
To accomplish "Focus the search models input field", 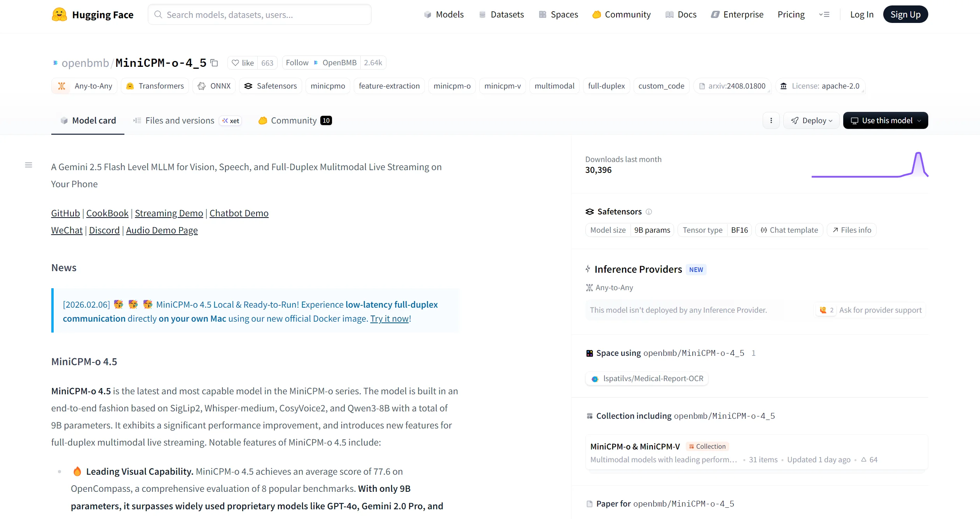I will coord(260,15).
